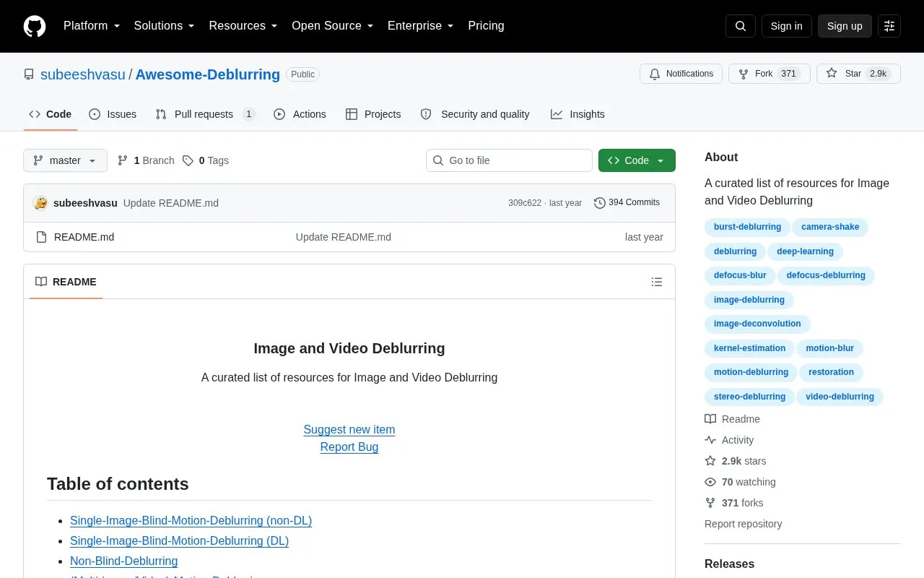Open the Open Source dropdown
924x578 pixels.
tap(333, 26)
